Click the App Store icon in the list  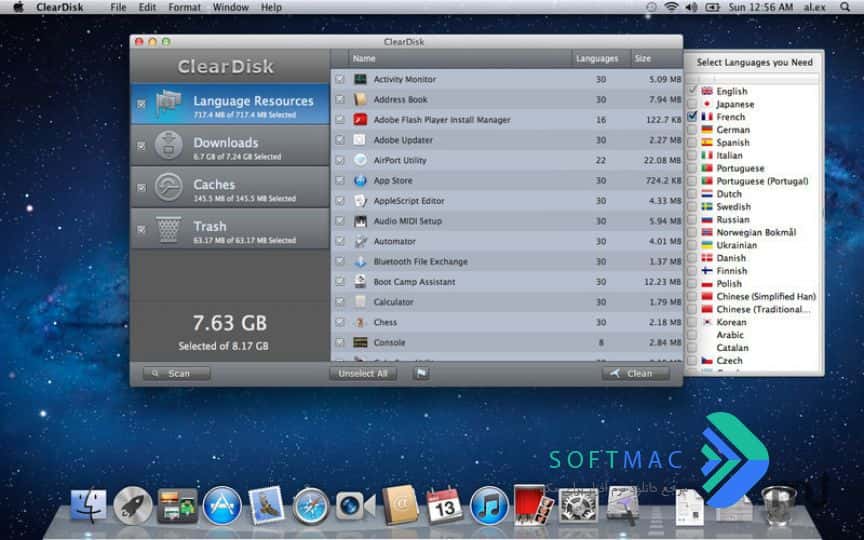point(360,181)
